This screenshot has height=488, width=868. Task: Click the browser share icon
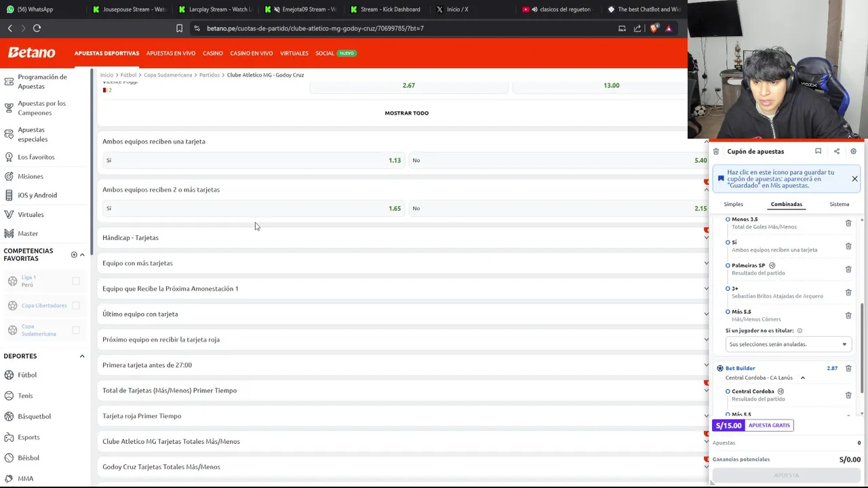click(637, 28)
